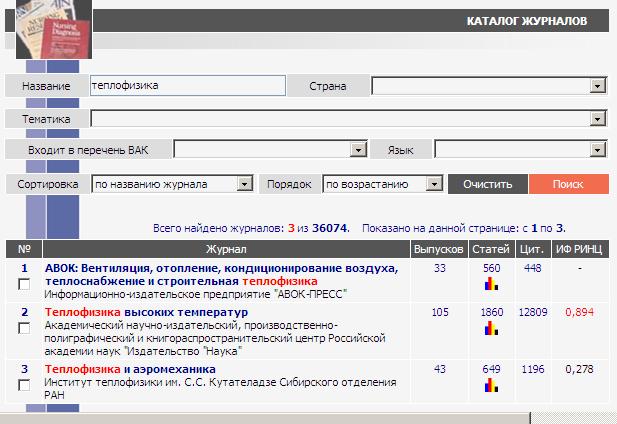Click issues count 33 for АВОК
The width and height of the screenshot is (617, 424).
click(440, 268)
